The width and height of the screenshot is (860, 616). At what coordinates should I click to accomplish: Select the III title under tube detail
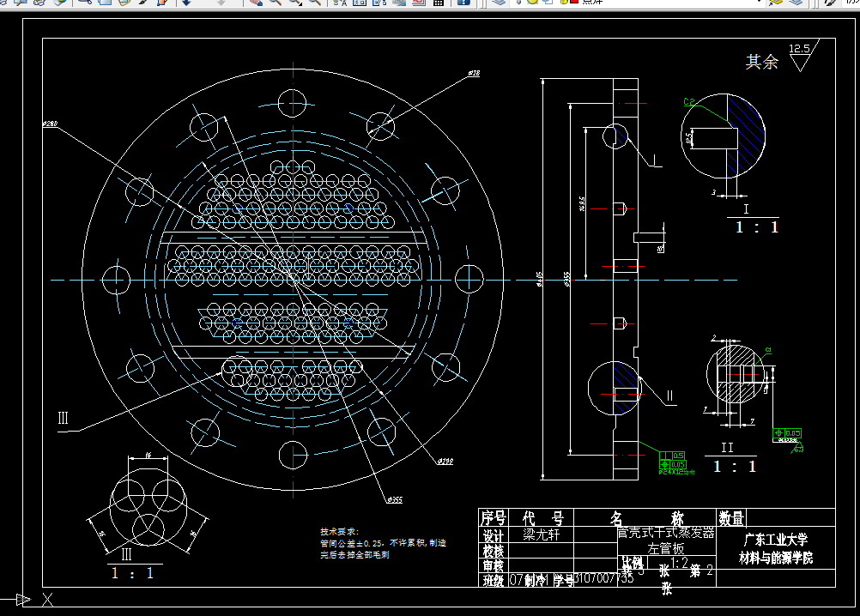(x=127, y=554)
